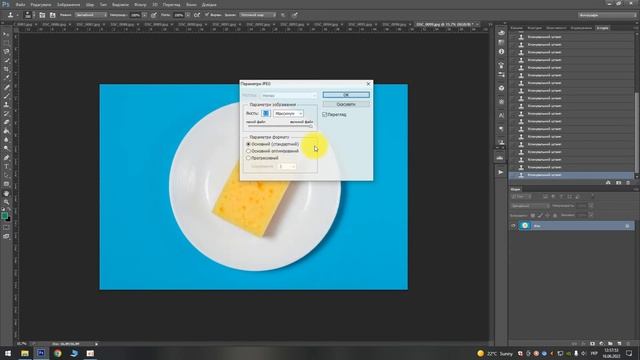Open Windows Start menu
Screen dimensions: 640x360
click(8, 353)
